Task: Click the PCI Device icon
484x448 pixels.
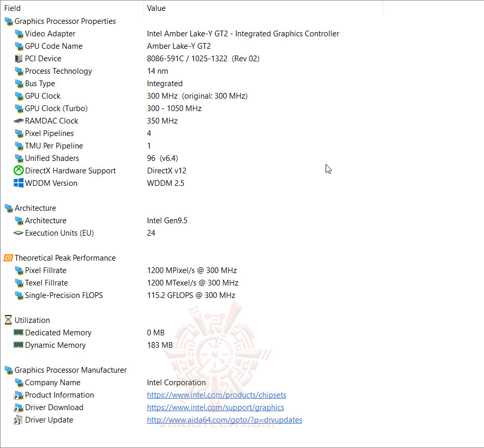Action: (19, 59)
